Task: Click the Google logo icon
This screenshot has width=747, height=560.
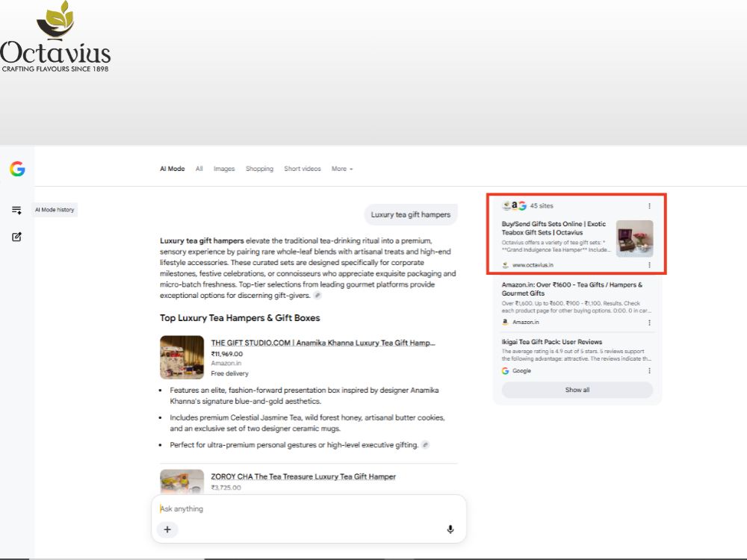Action: click(x=17, y=169)
